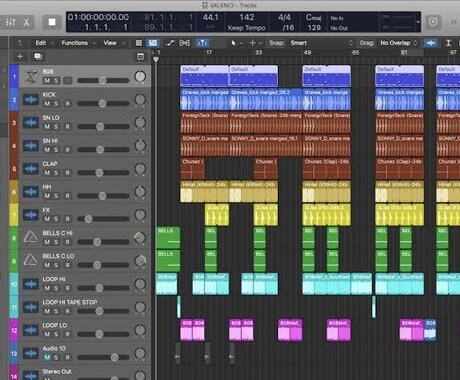Click the SN LO track audio icon
The width and height of the screenshot is (460, 380).
pos(31,123)
